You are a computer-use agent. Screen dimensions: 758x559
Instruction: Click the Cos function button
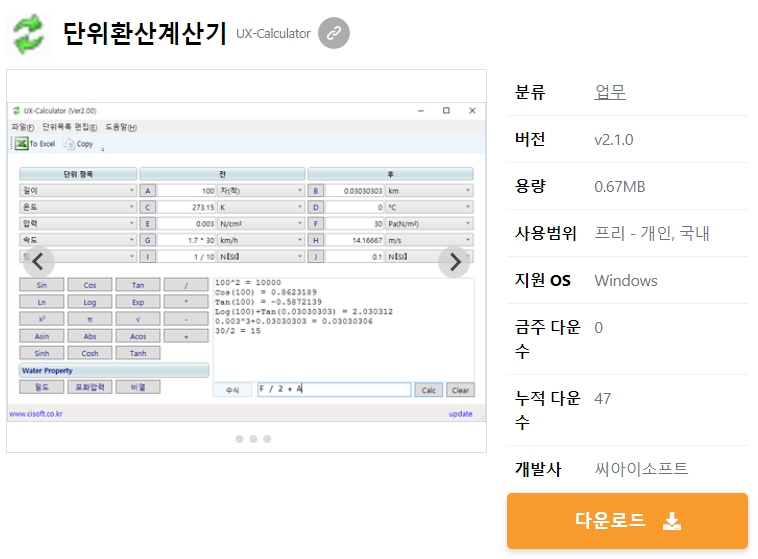(x=90, y=285)
